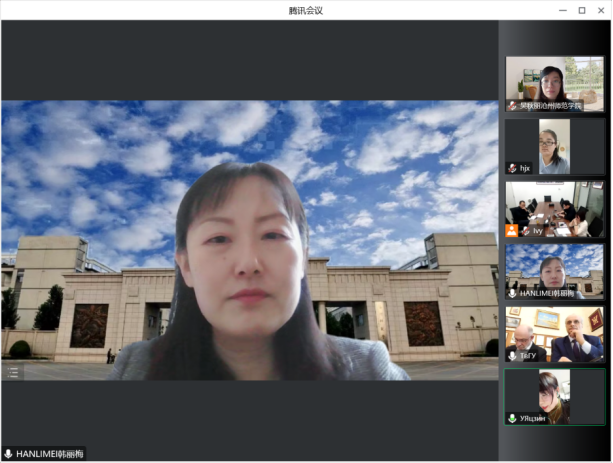Click the green mic icon for УЯцзин
Screen dimensions: 613x463
click(x=512, y=418)
